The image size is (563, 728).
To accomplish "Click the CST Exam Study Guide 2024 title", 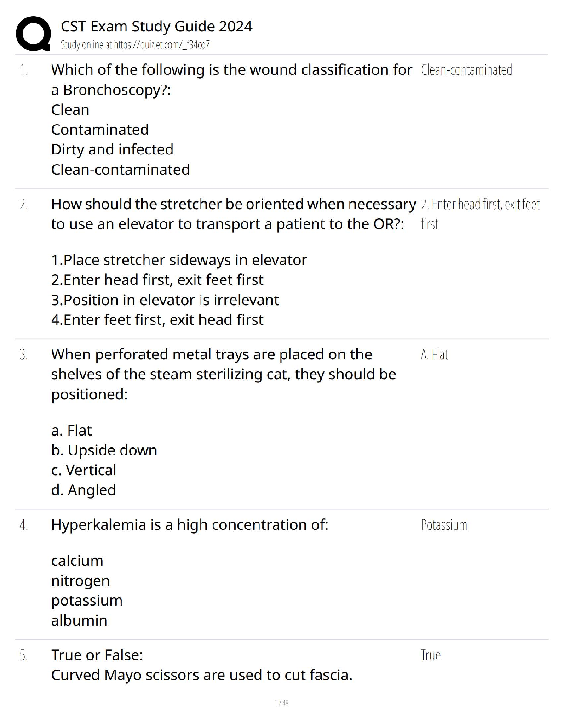I will tap(156, 26).
